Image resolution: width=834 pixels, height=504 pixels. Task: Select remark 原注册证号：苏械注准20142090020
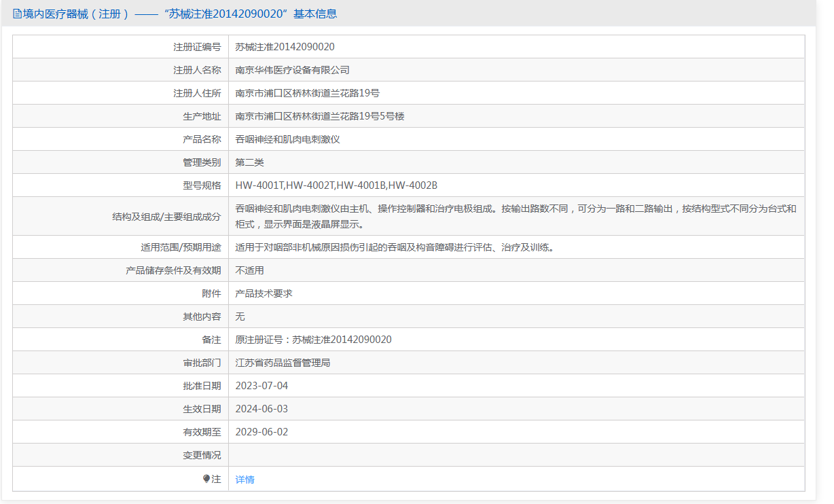tap(313, 340)
